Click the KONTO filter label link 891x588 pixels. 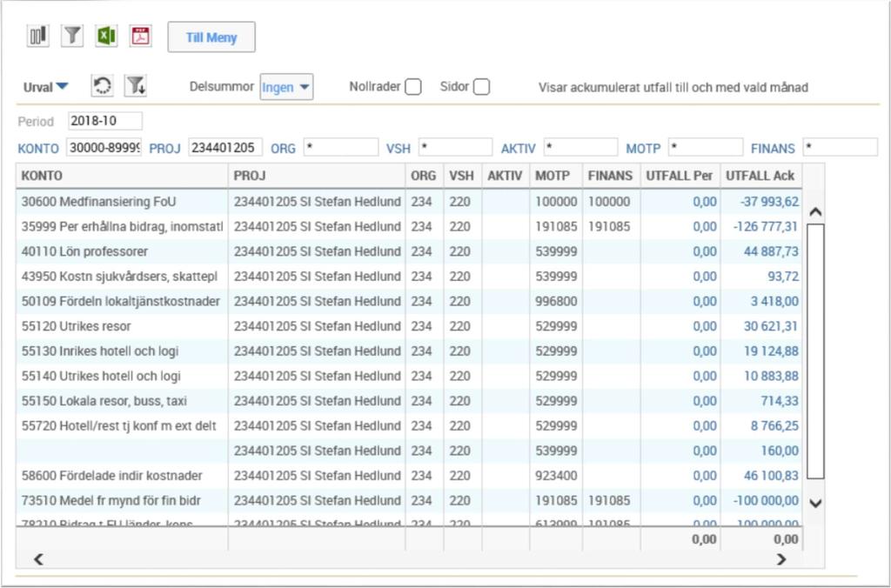pos(38,149)
